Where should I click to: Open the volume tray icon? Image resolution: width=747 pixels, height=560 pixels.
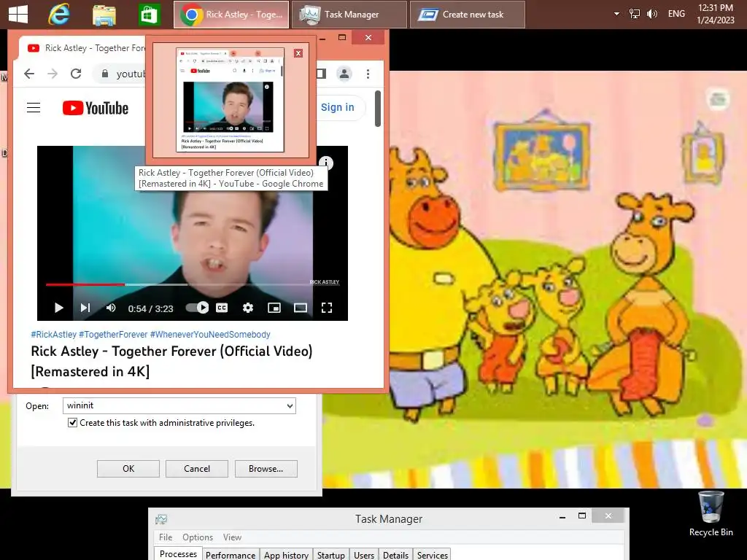651,14
